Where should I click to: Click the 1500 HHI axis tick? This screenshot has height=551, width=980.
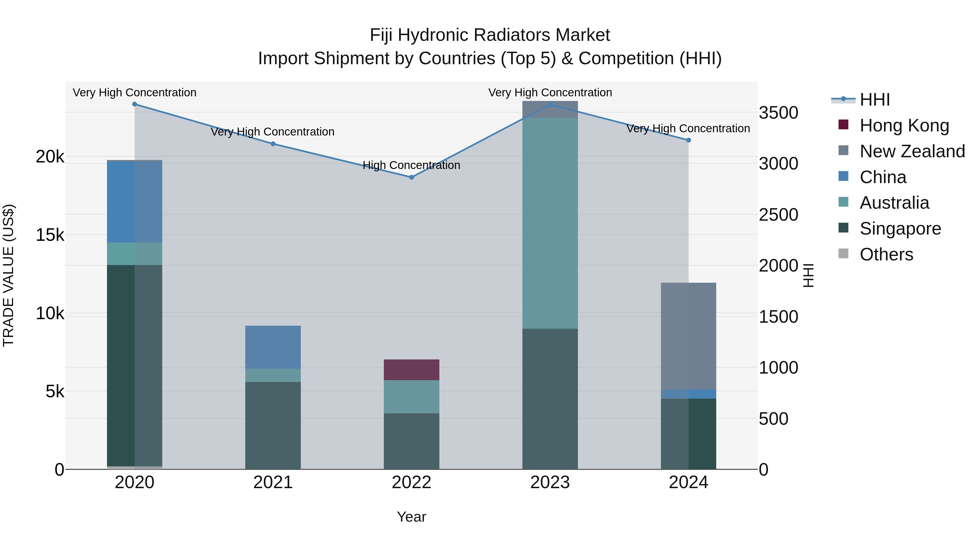(779, 317)
